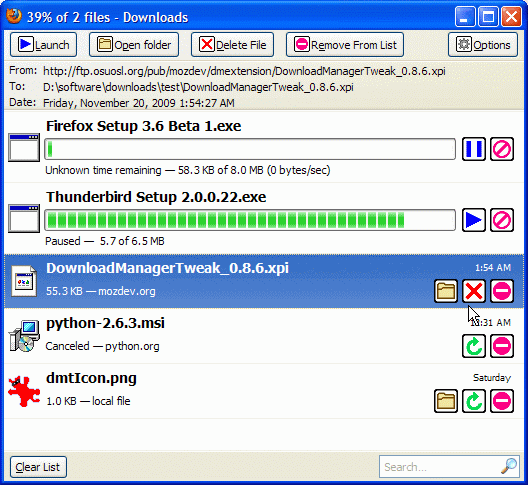Viewport: 528px width, 485px height.
Task: Cancel the Thunderbird Setup 2.0.0.22 download
Action: pyautogui.click(x=502, y=220)
